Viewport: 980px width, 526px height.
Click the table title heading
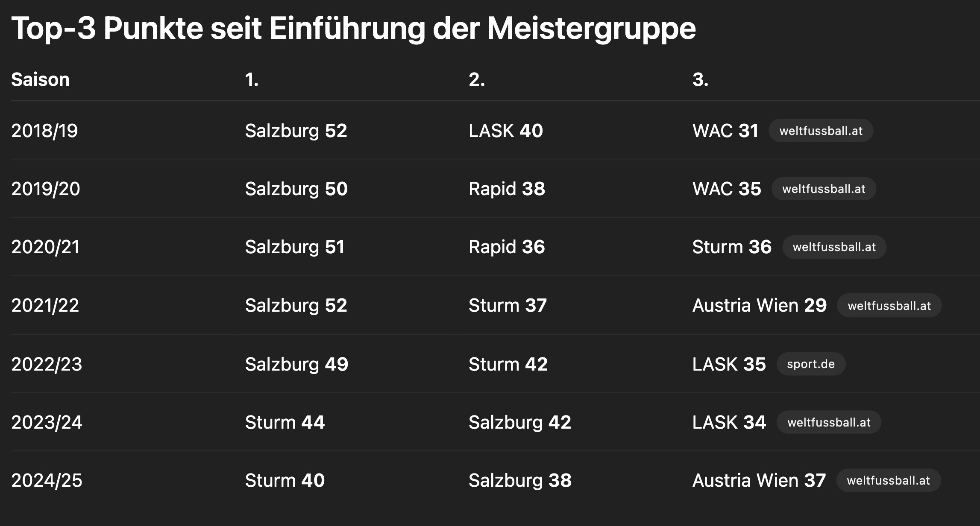[x=353, y=28]
